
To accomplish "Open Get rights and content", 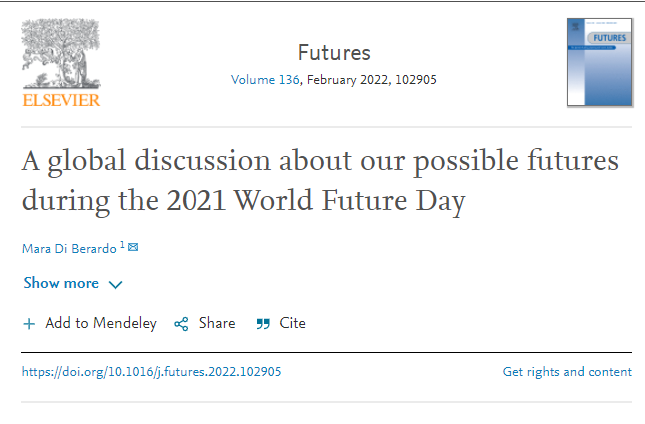I will 567,372.
